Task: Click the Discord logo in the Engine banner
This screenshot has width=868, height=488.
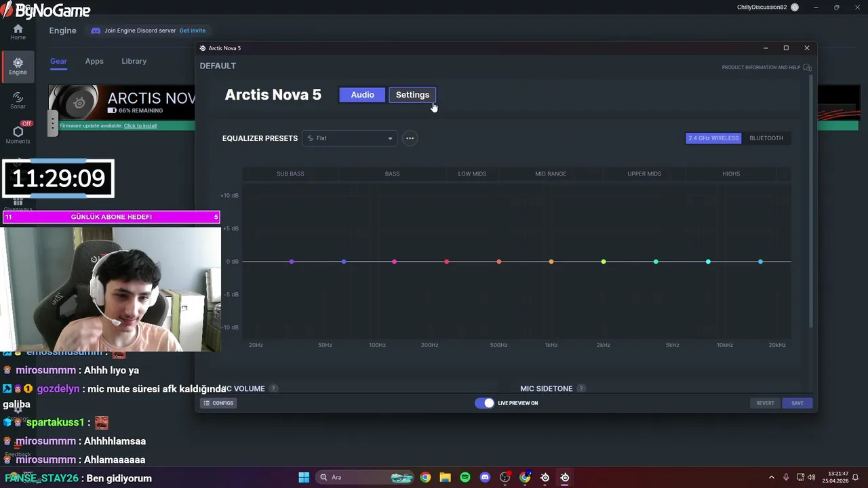Action: [x=96, y=30]
